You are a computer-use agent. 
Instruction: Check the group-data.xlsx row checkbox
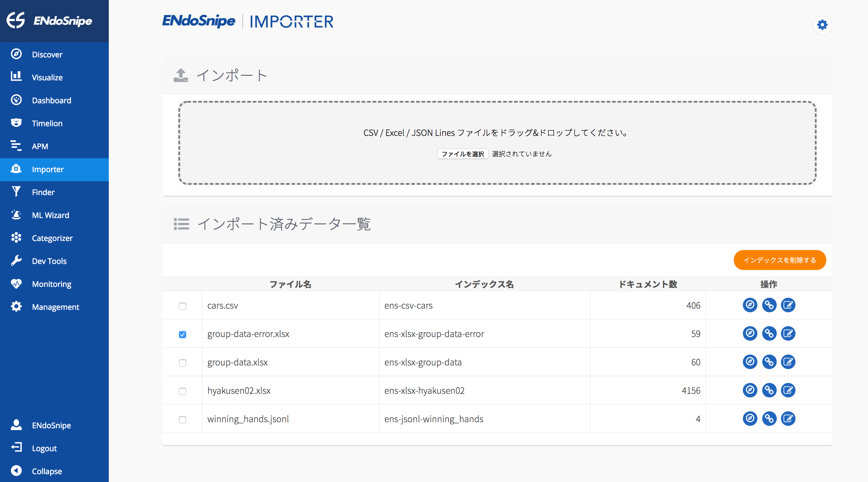(x=182, y=363)
